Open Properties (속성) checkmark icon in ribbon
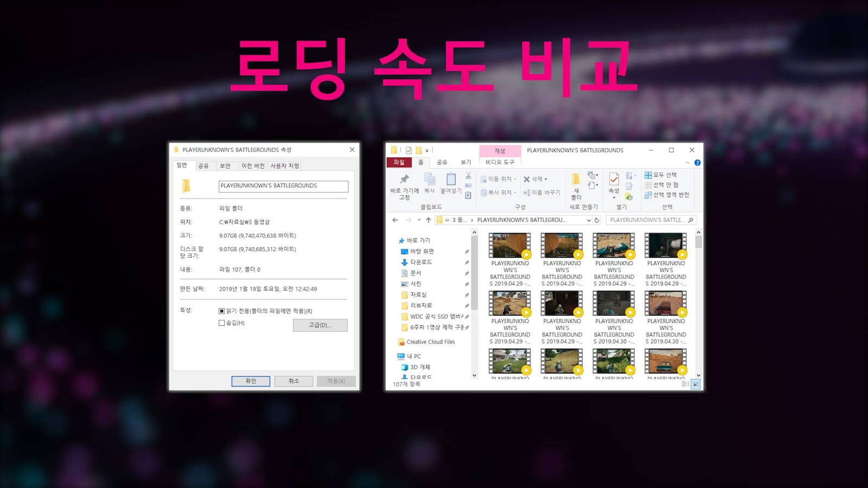Viewport: 868px width, 488px height. [x=614, y=179]
